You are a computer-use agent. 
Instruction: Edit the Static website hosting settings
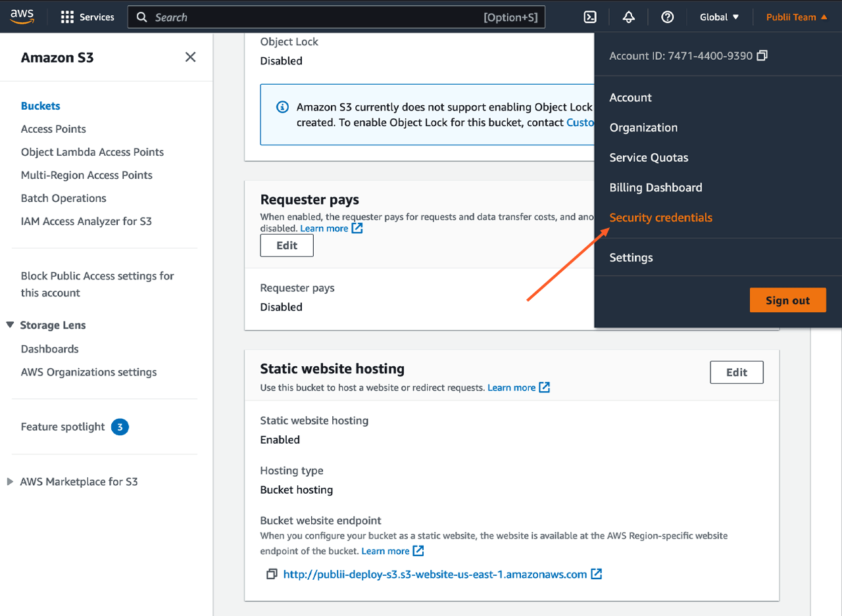click(736, 372)
